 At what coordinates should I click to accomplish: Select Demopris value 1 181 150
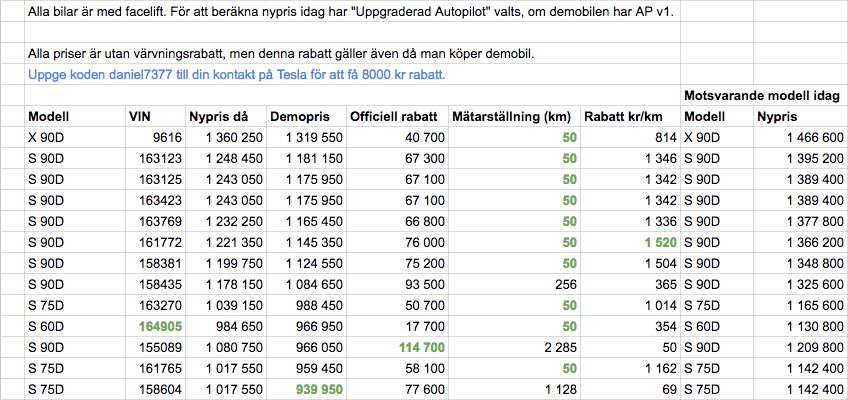coord(306,159)
